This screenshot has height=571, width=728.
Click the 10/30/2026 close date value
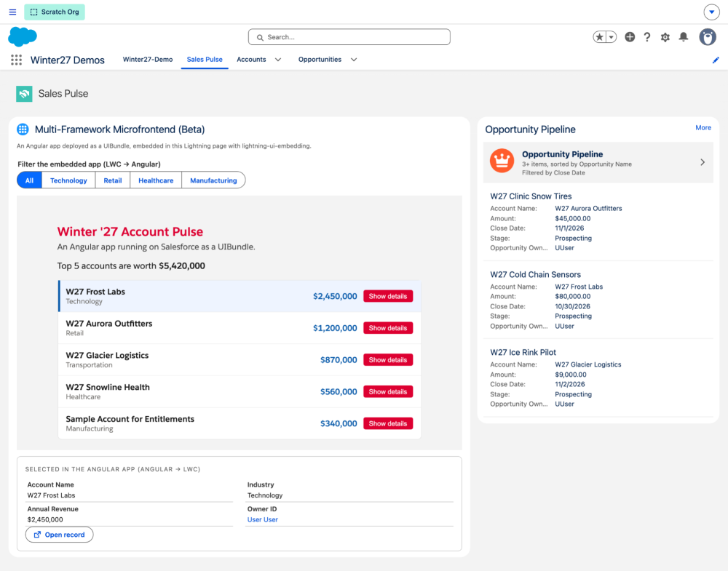(572, 307)
